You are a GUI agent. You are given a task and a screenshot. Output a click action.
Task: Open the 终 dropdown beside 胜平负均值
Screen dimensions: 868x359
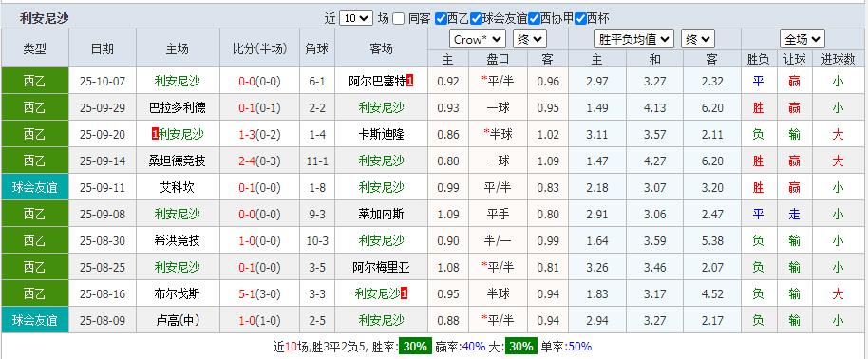(x=697, y=39)
